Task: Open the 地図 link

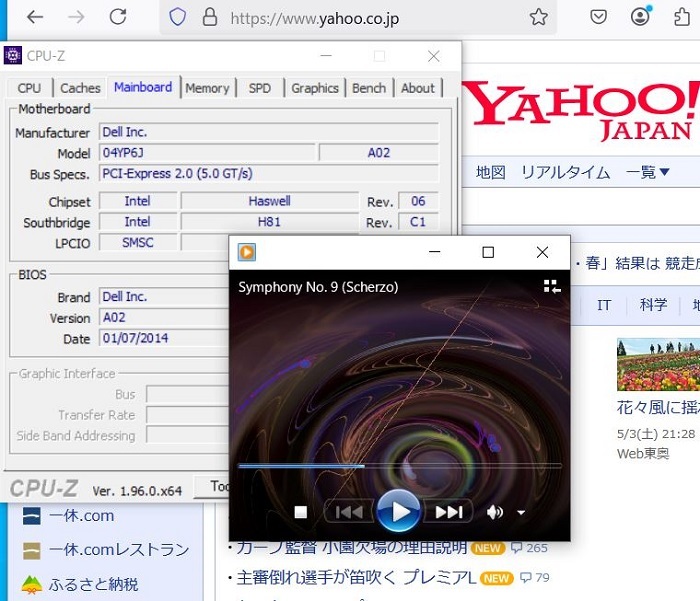Action: (491, 172)
